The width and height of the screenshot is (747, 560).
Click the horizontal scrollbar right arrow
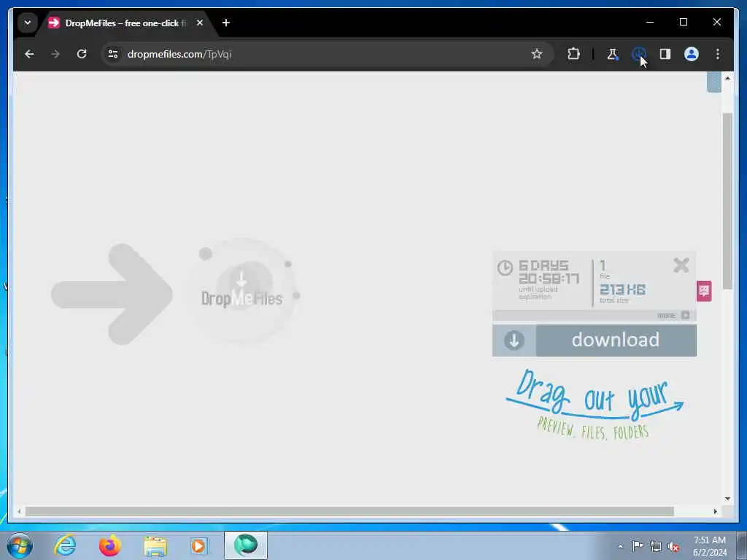[x=715, y=511]
